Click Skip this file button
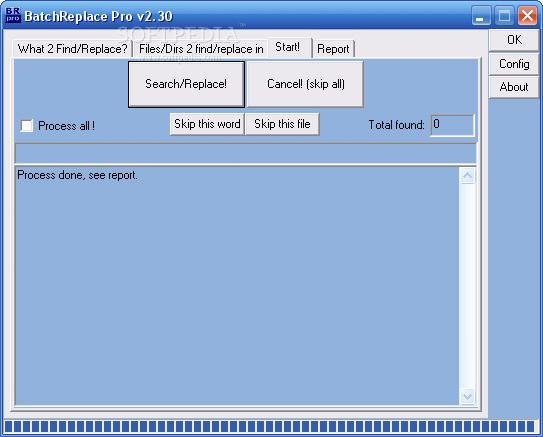Image resolution: width=543 pixels, height=437 pixels. (x=282, y=124)
